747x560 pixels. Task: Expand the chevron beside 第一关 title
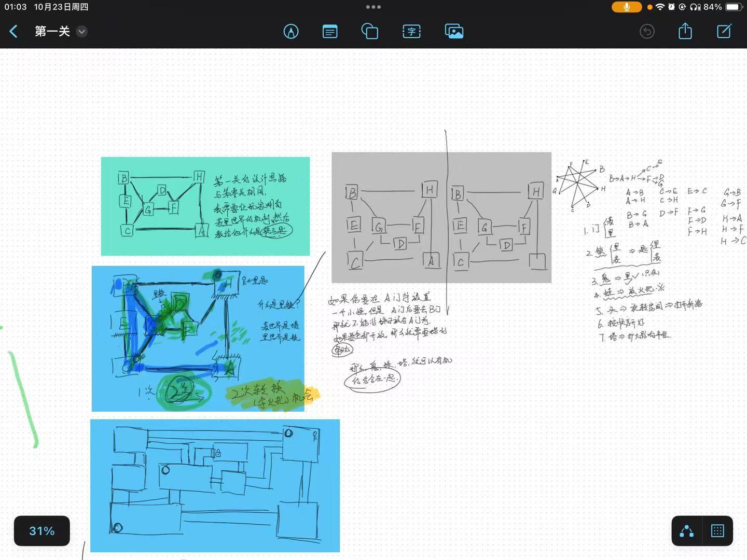click(x=81, y=32)
